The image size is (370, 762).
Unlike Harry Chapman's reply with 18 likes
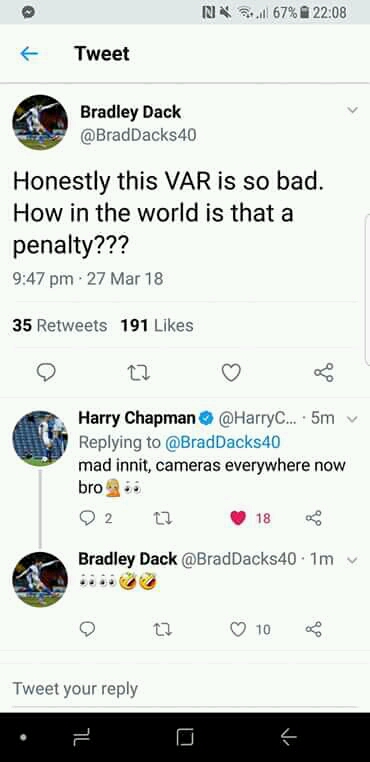tap(238, 519)
